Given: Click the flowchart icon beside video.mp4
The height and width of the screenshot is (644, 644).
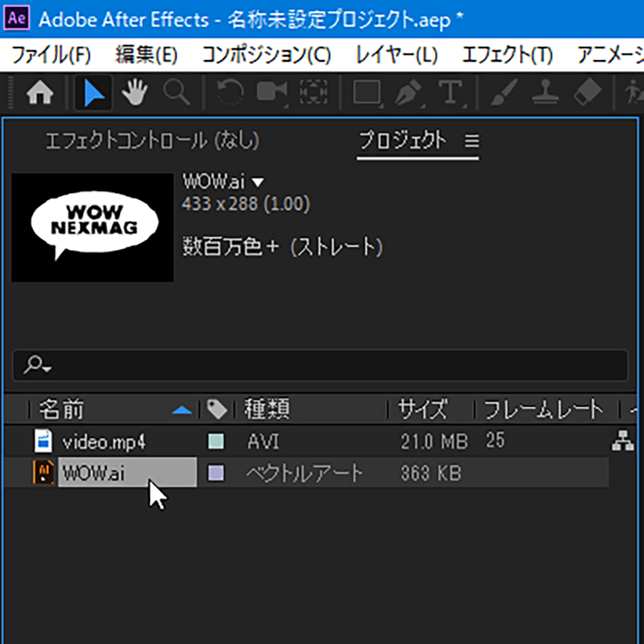Looking at the screenshot, I should (x=623, y=441).
